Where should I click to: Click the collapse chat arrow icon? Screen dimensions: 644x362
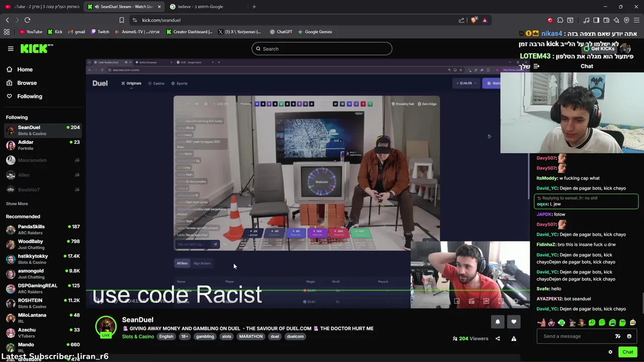click(536, 66)
